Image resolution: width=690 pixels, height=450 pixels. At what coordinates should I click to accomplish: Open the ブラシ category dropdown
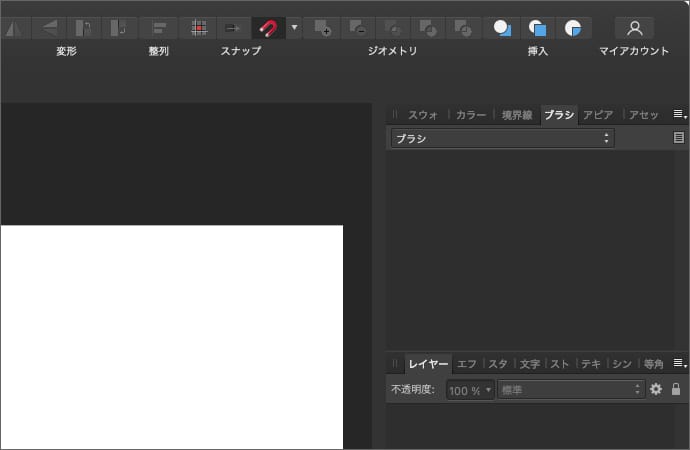502,139
